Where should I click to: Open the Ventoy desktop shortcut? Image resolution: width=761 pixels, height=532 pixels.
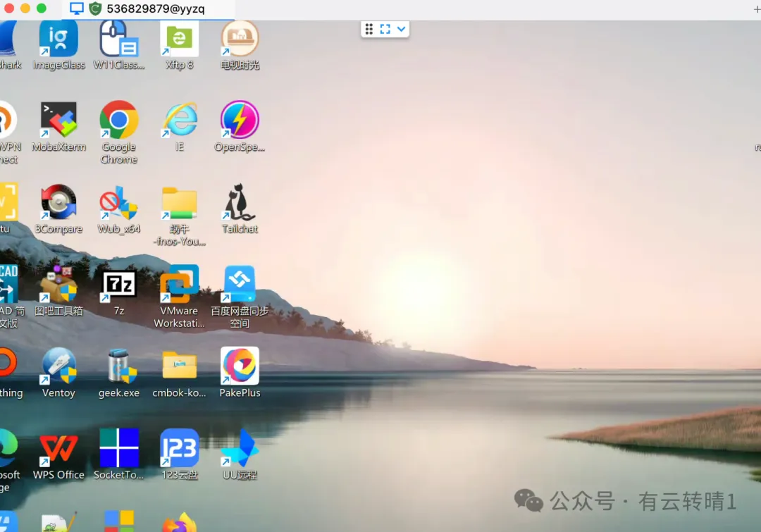coord(58,366)
